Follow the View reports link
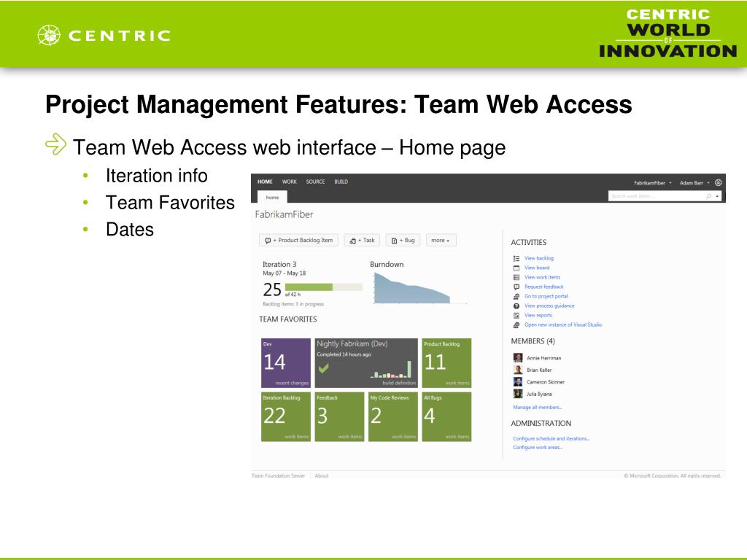Screen dimensions: 747x560 [x=538, y=315]
